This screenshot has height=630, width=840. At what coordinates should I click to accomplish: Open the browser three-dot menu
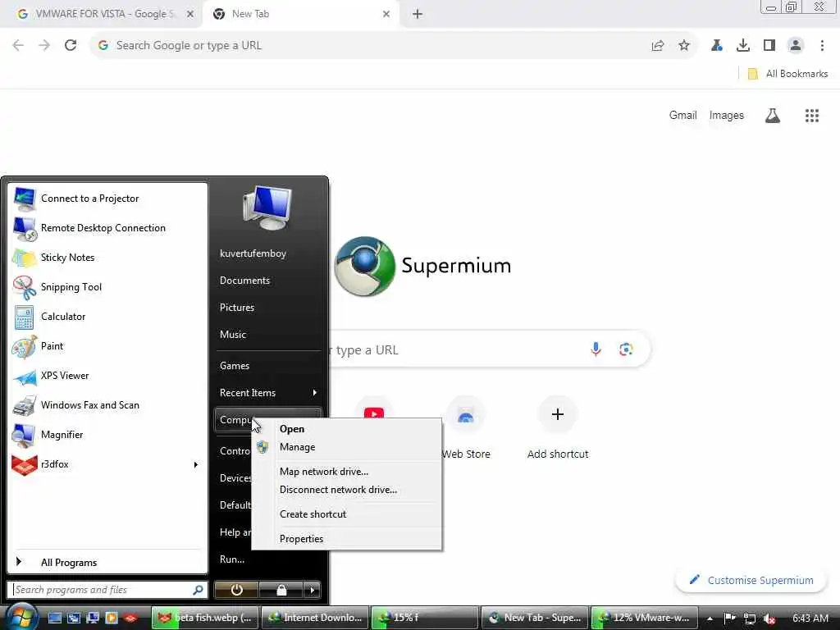coord(822,46)
